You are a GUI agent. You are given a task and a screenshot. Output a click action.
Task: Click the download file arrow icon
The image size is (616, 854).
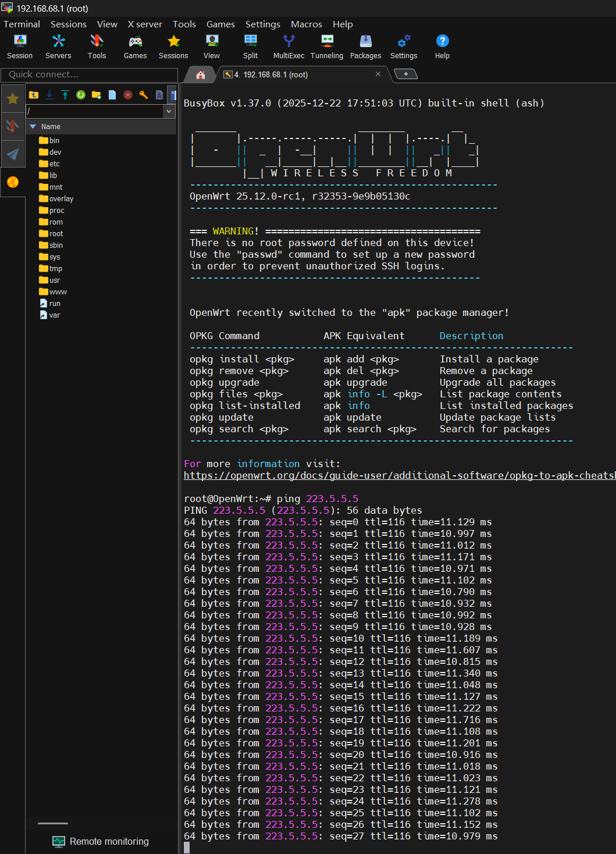pos(49,95)
